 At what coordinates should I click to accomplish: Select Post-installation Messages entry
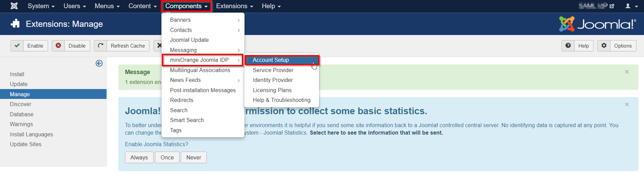click(x=203, y=90)
